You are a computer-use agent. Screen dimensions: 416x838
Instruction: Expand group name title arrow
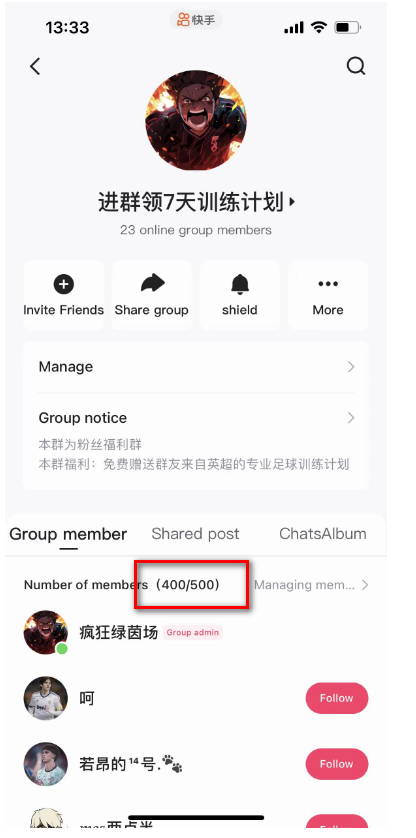pyautogui.click(x=291, y=203)
